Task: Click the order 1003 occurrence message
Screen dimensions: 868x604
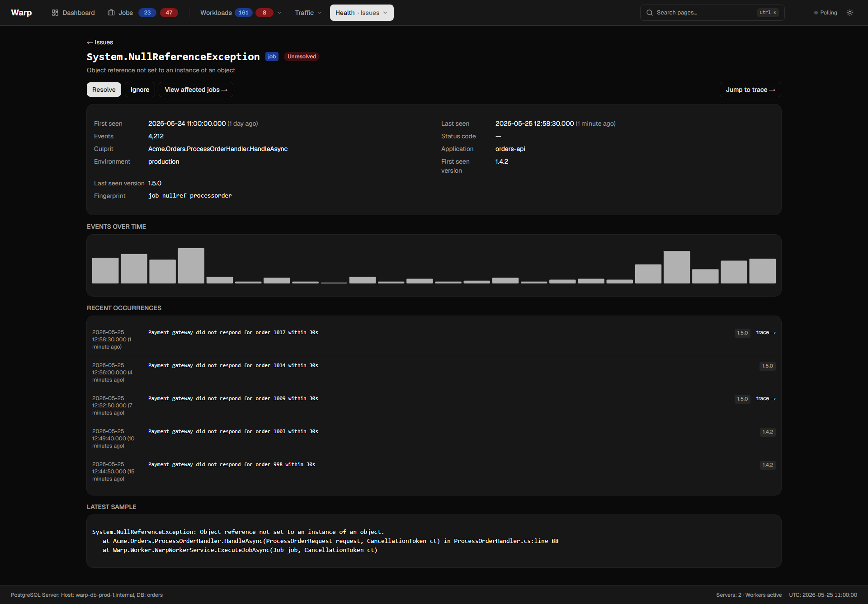Action: pyautogui.click(x=233, y=431)
